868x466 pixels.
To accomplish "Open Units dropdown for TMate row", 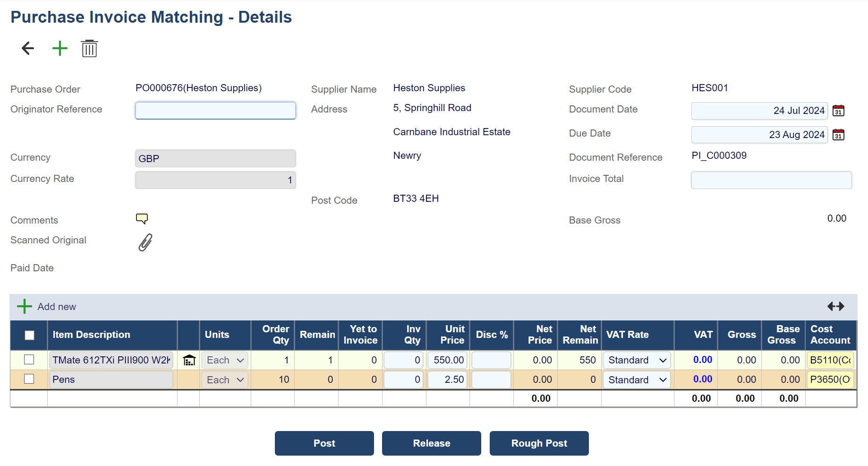I will tap(225, 360).
